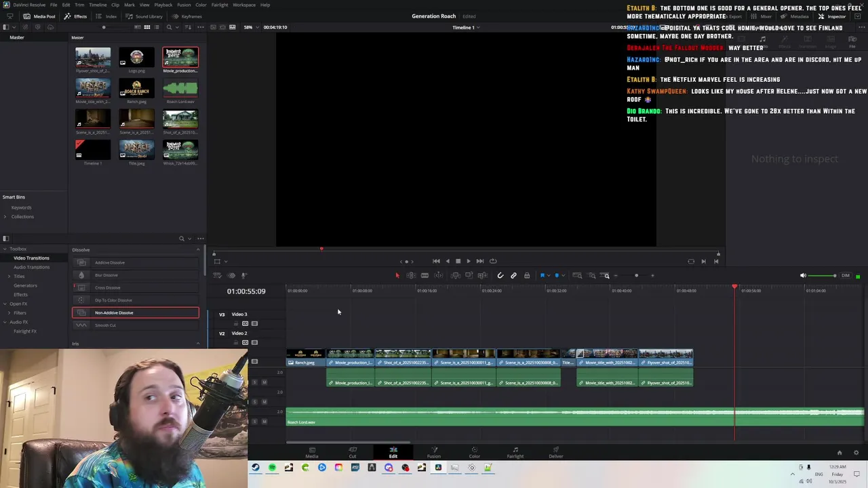Viewport: 868px width, 488px height.
Task: Toggle Video 3 track lock icon
Action: (x=236, y=323)
